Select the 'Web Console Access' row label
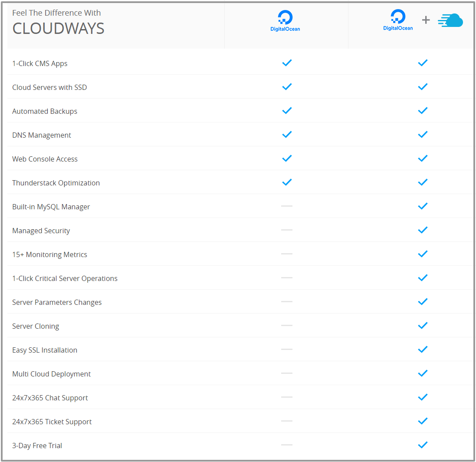 [x=45, y=159]
